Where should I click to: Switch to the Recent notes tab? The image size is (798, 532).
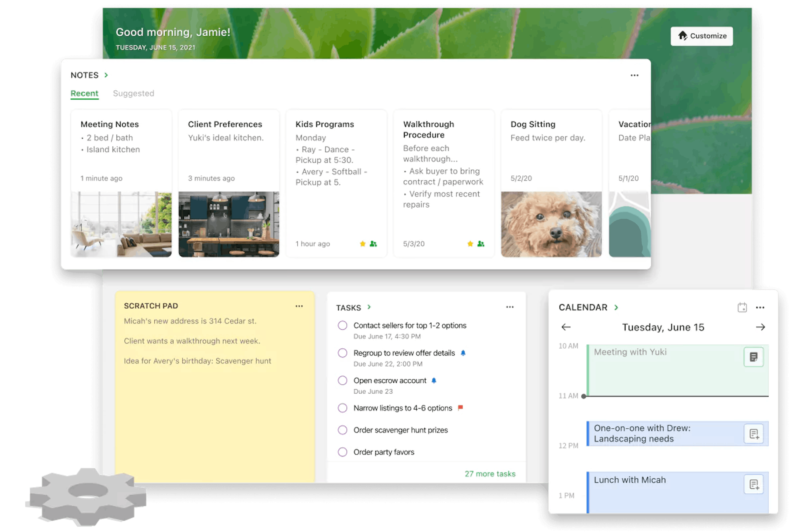[85, 93]
